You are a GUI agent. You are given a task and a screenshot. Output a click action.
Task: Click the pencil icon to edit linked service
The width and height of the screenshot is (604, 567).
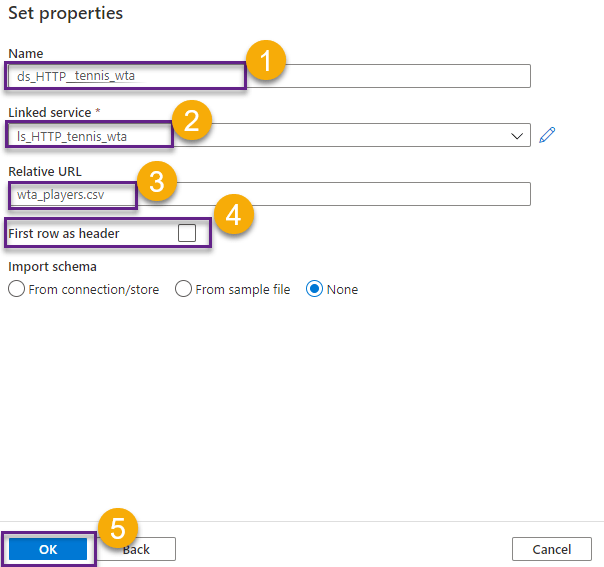(546, 135)
